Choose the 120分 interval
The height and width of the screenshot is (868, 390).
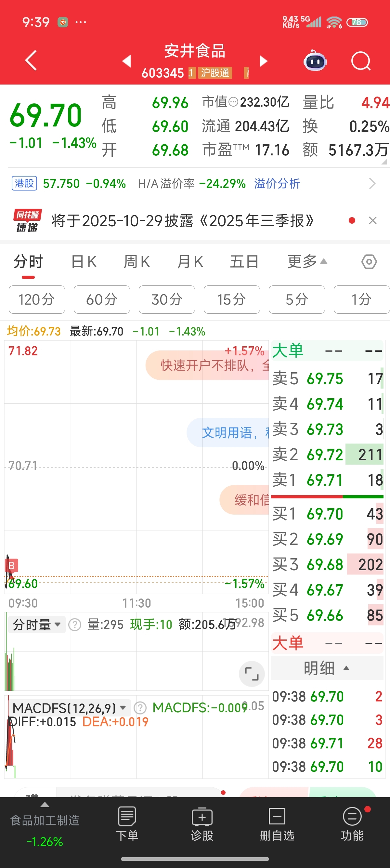37,299
